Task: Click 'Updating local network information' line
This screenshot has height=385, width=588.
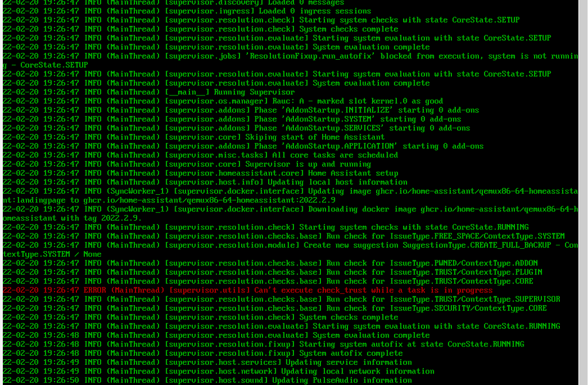Action: tap(218, 371)
